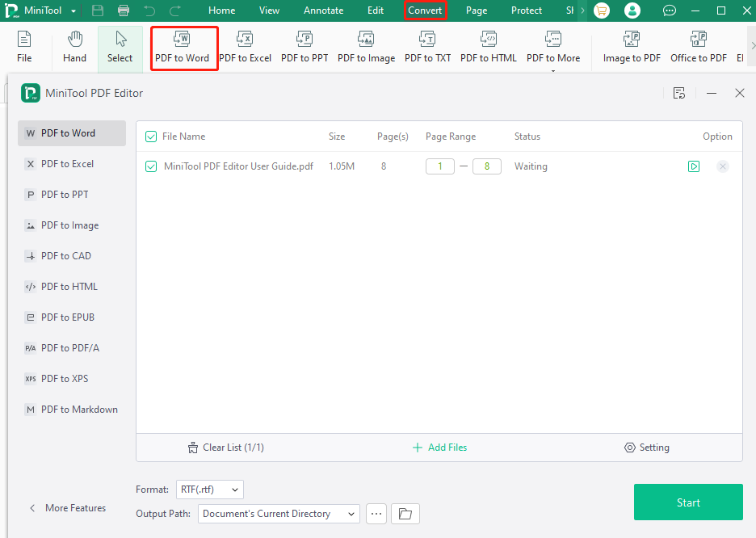The width and height of the screenshot is (756, 538).
Task: Click the redo arrow icon
Action: (x=175, y=11)
